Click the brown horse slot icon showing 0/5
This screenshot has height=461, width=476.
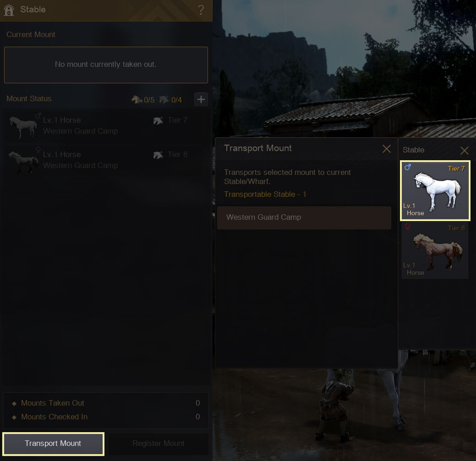[x=137, y=99]
